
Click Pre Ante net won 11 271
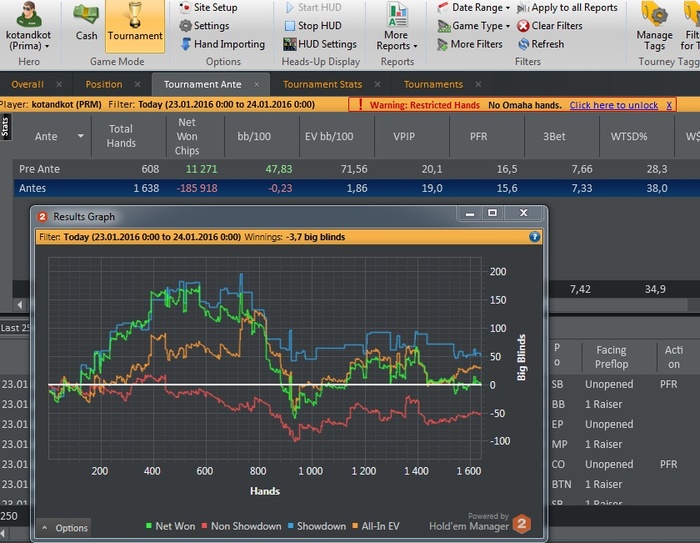point(201,169)
